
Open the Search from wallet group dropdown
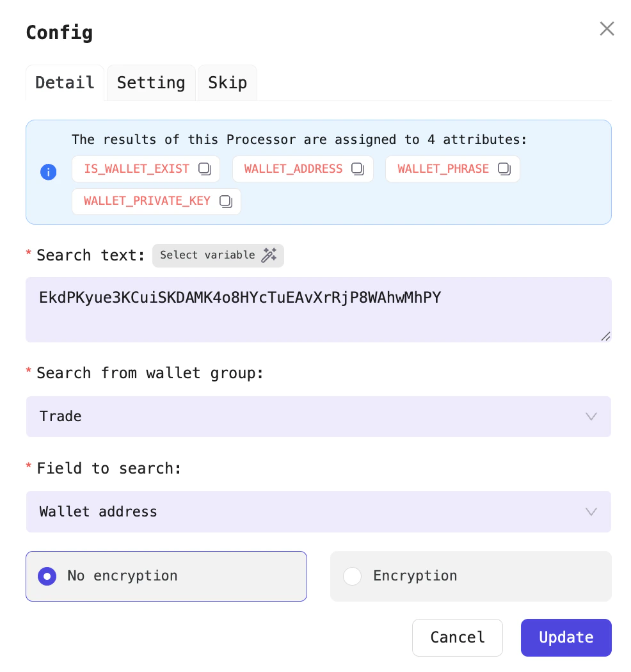318,417
